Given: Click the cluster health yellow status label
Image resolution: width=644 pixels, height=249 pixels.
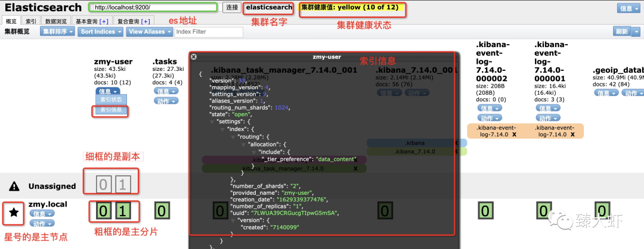Looking at the screenshot, I should [351, 7].
